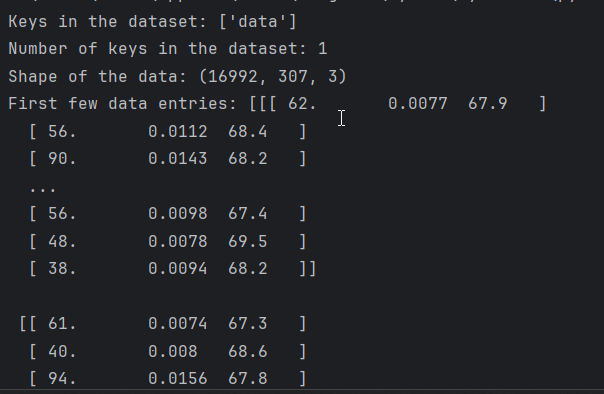Image resolution: width=604 pixels, height=394 pixels.
Task: Click the opening '[[[' brackets
Action: pyautogui.click(x=263, y=104)
